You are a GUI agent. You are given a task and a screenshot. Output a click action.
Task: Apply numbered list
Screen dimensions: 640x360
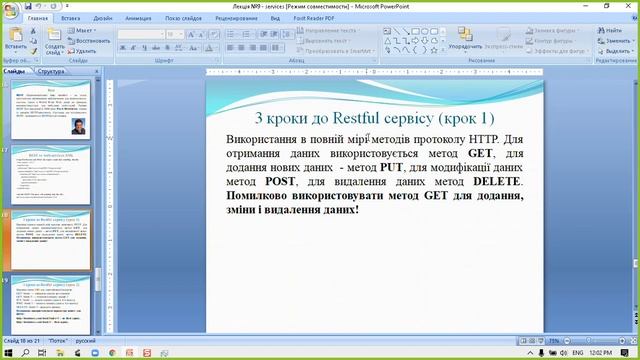(247, 35)
